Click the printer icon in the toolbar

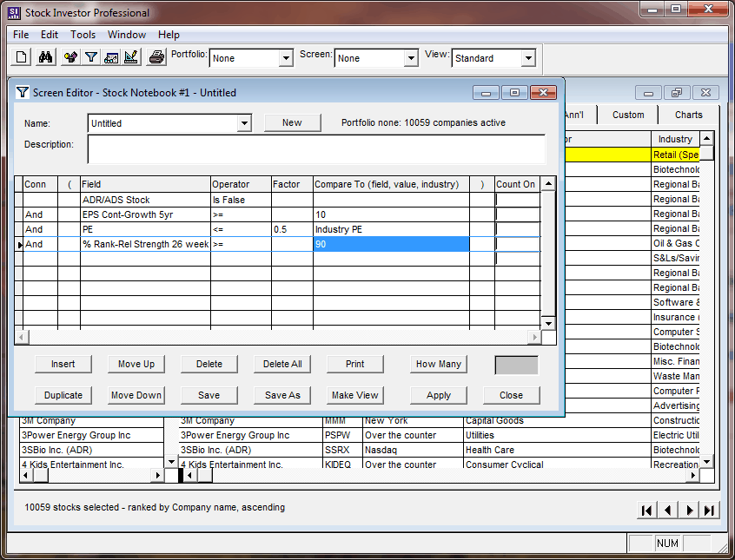[x=156, y=58]
